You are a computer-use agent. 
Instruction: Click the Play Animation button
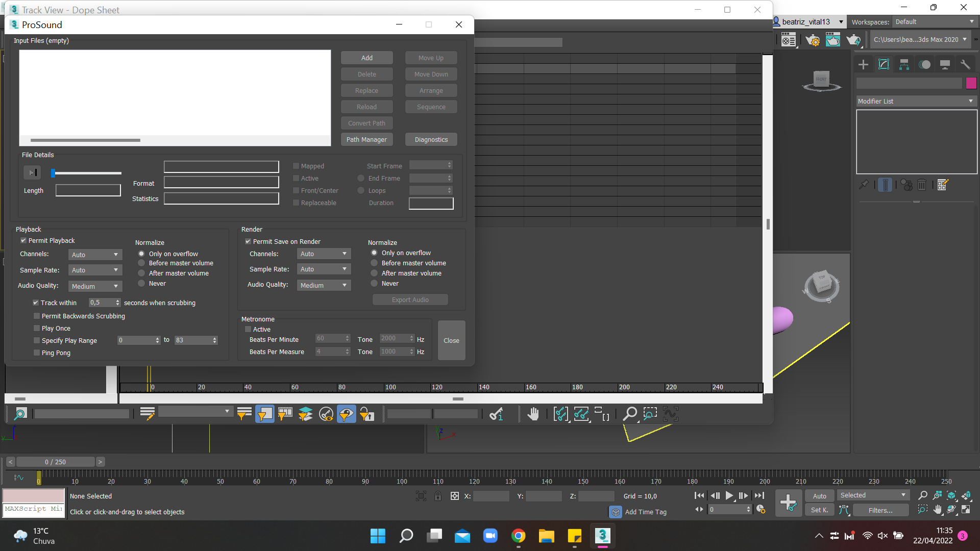[729, 495]
